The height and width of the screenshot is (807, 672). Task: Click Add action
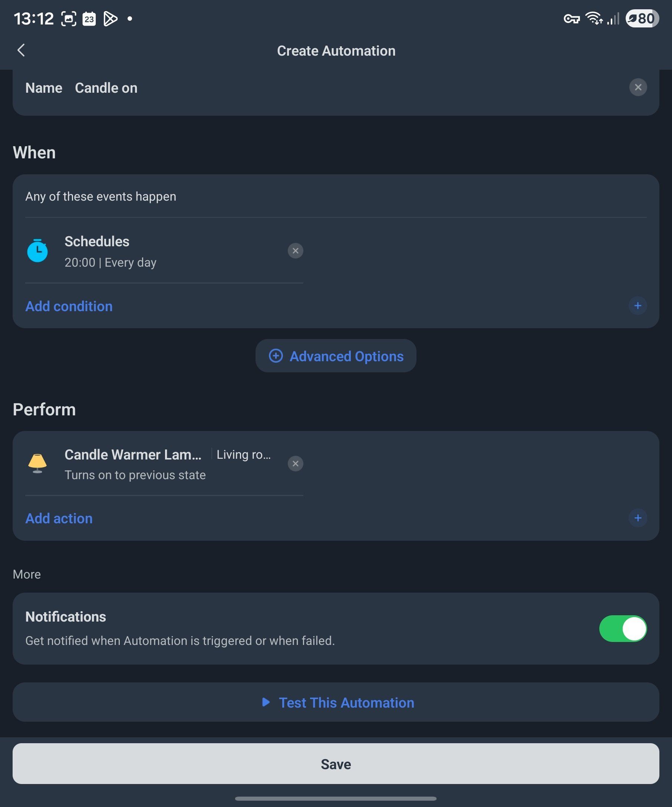pyautogui.click(x=59, y=518)
